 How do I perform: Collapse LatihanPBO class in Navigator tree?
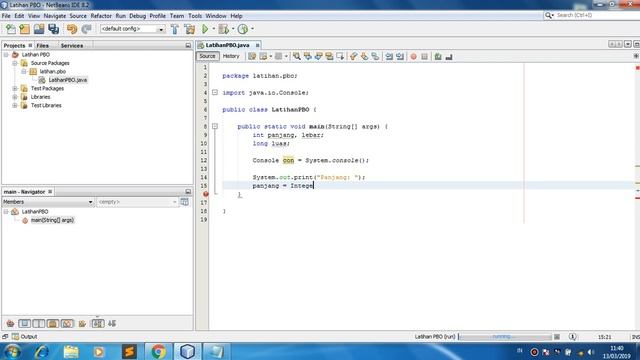point(6,212)
